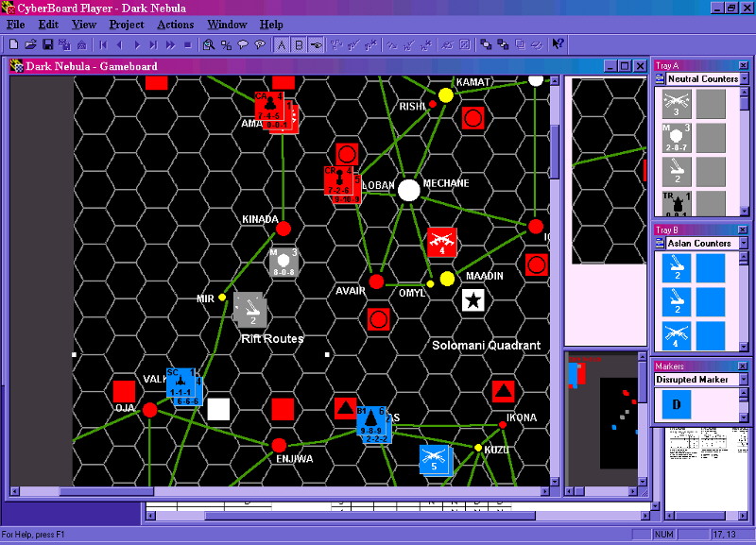
Task: Select the red troops '4' counter below Mechane
Action: [441, 243]
